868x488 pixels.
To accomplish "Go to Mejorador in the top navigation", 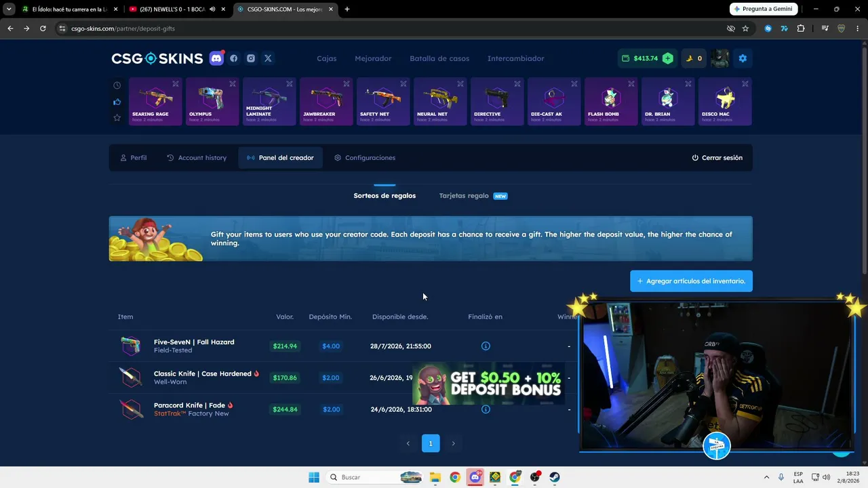I will (x=373, y=58).
